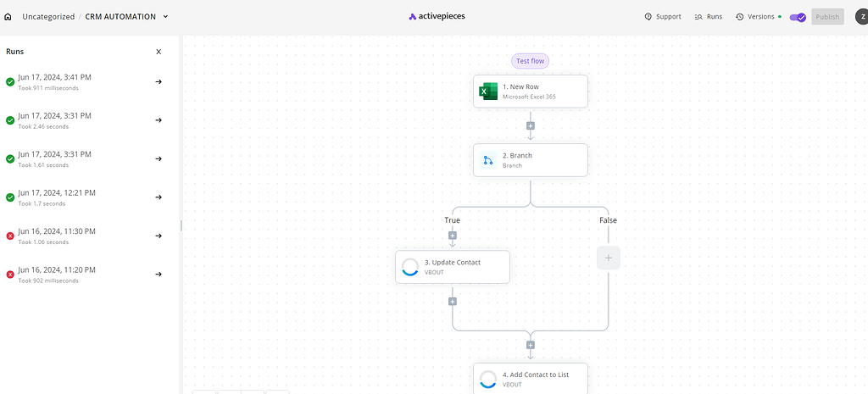Expand the CRM AUTOMATION flow name dropdown
The height and width of the screenshot is (394, 868).
(x=165, y=16)
